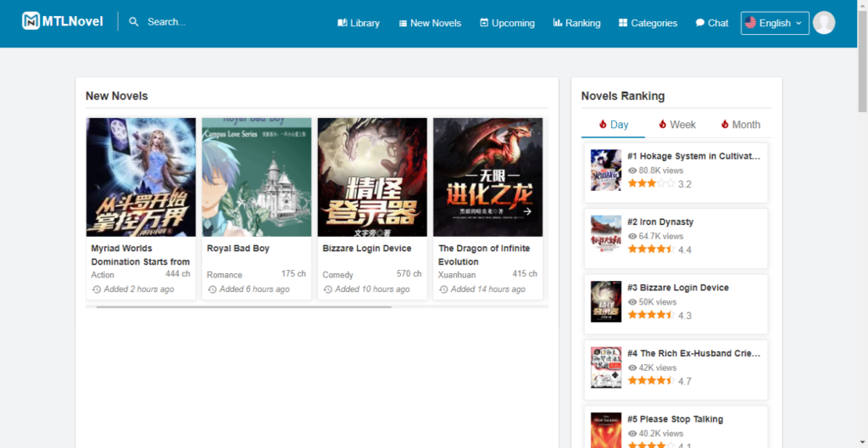
Task: Click the Bizzare Login Device ranking thumbnail
Action: click(x=605, y=301)
